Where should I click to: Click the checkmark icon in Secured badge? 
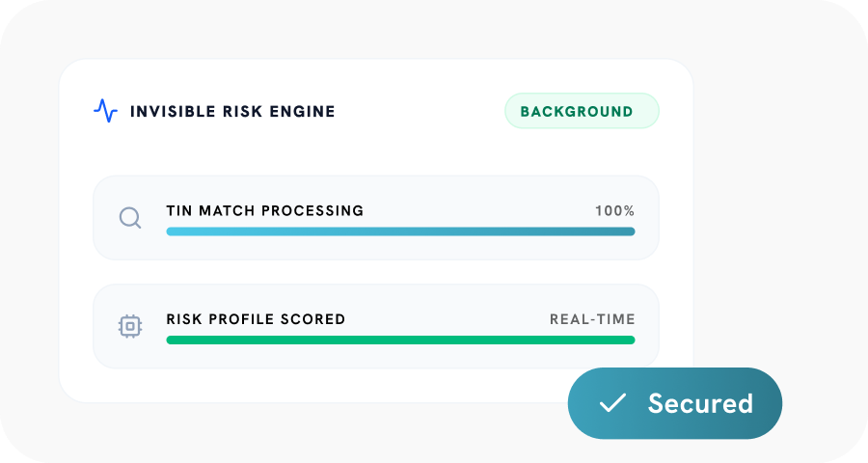pyautogui.click(x=612, y=403)
